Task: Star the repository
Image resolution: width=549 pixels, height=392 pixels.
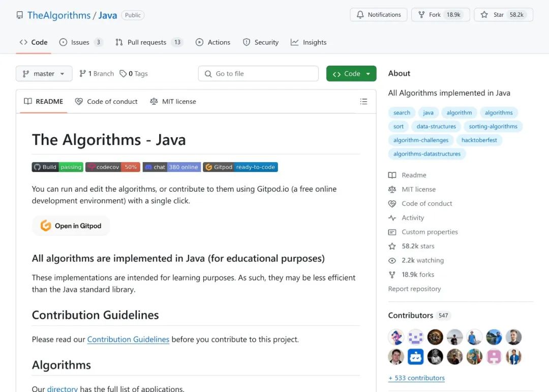Action: (x=503, y=15)
